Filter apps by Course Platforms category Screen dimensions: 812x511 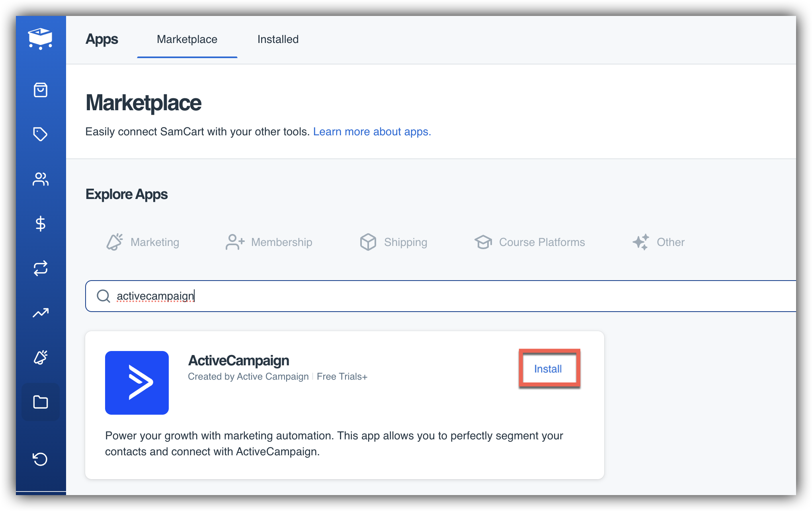529,242
